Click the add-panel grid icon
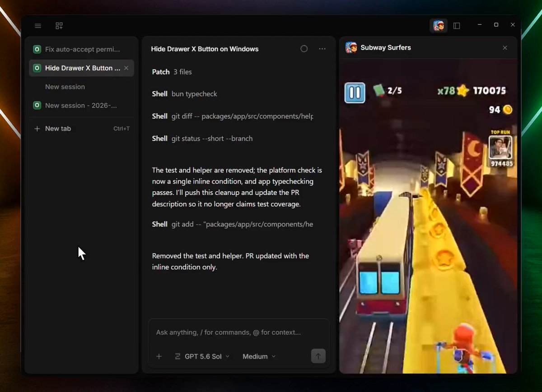Image resolution: width=542 pixels, height=392 pixels. 59,26
